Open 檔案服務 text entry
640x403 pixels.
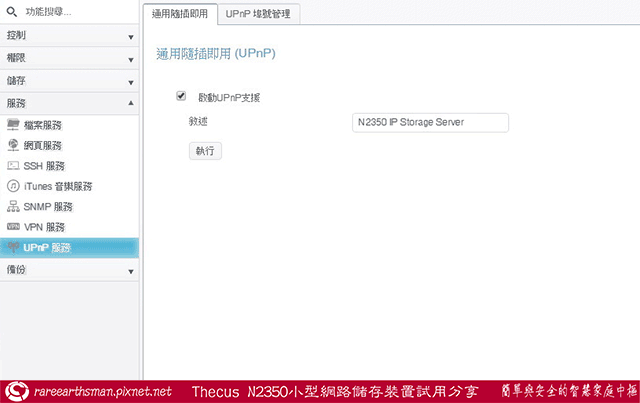point(42,125)
